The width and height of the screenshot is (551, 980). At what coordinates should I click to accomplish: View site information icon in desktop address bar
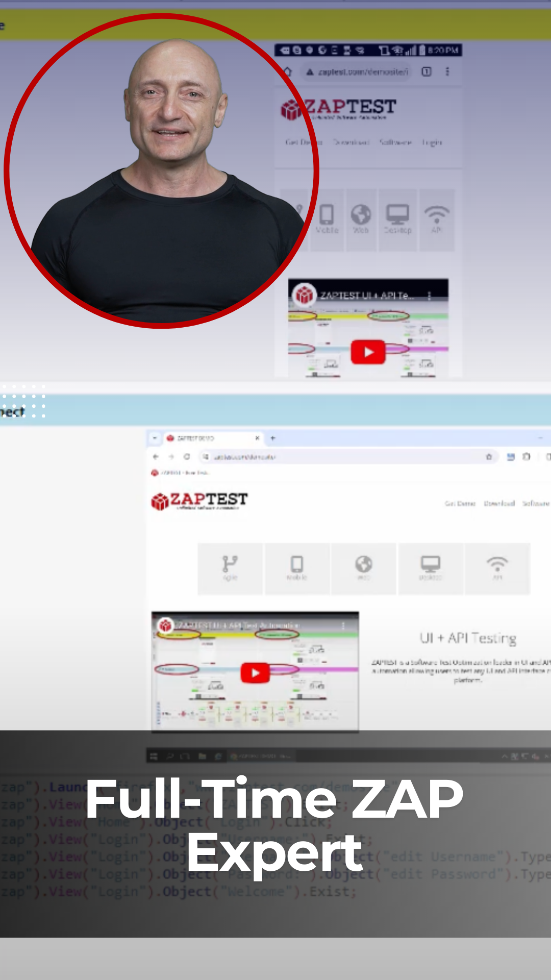(205, 457)
